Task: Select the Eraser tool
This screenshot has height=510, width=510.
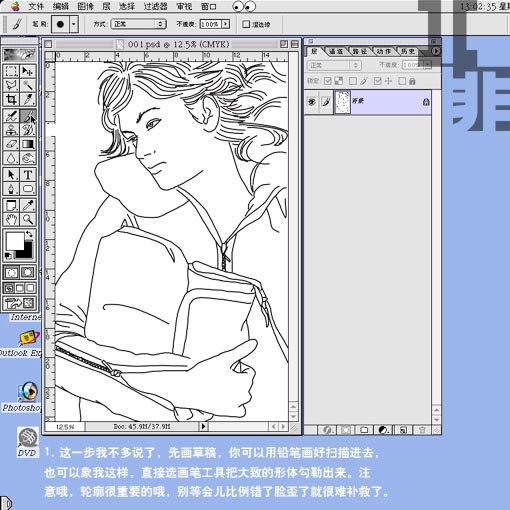Action: tap(11, 144)
